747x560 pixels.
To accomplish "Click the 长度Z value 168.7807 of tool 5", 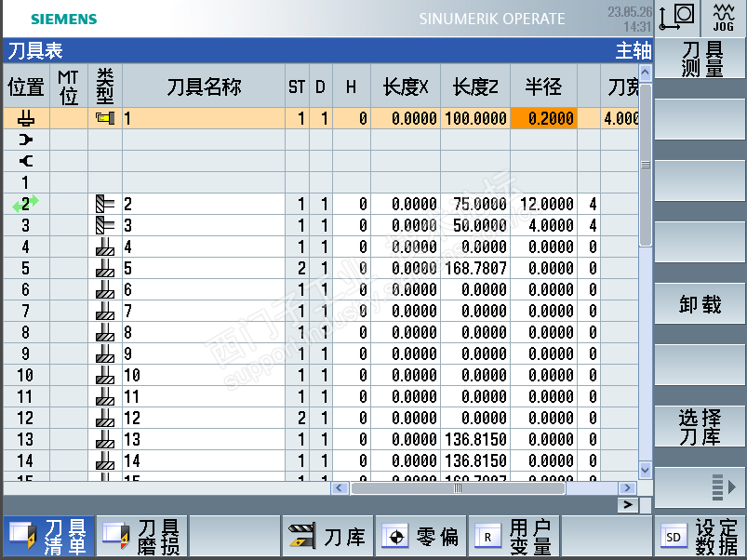I will [475, 268].
